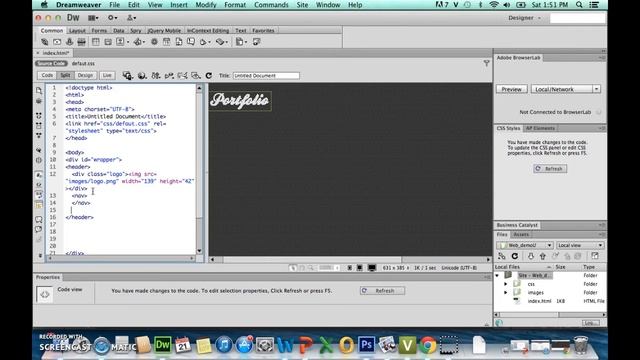Select the index.html document tab

click(x=56, y=53)
